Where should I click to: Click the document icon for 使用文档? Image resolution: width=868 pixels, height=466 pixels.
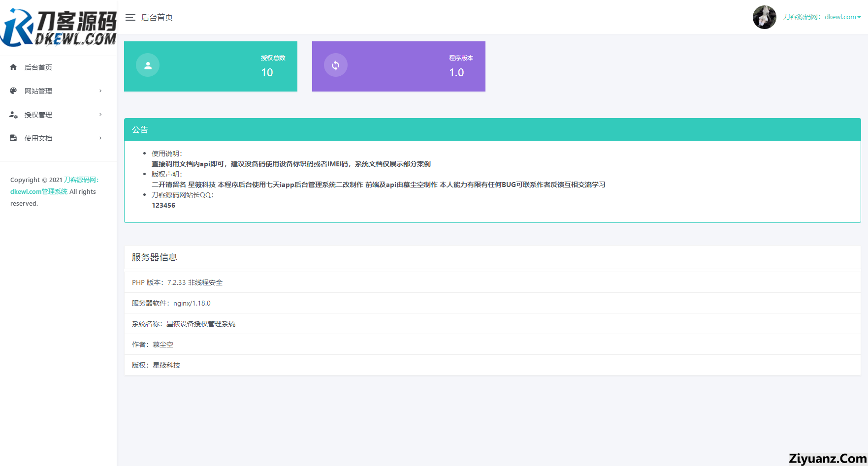(x=13, y=138)
